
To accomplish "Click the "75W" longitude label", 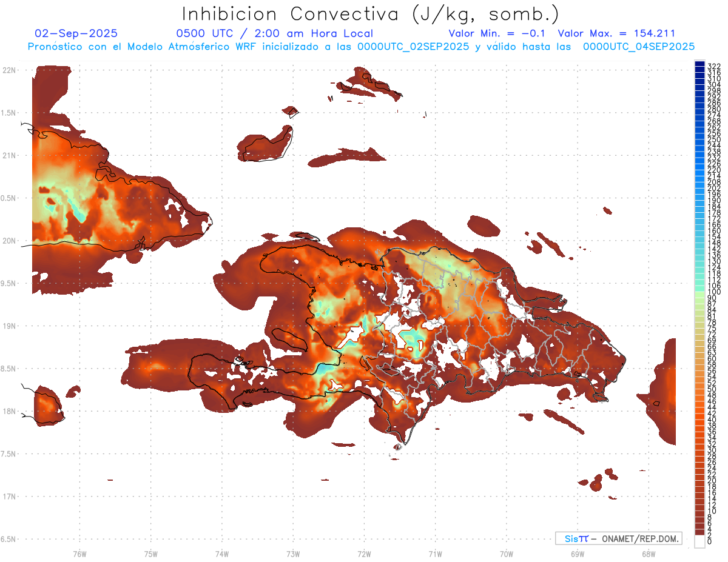I will pyautogui.click(x=150, y=554).
